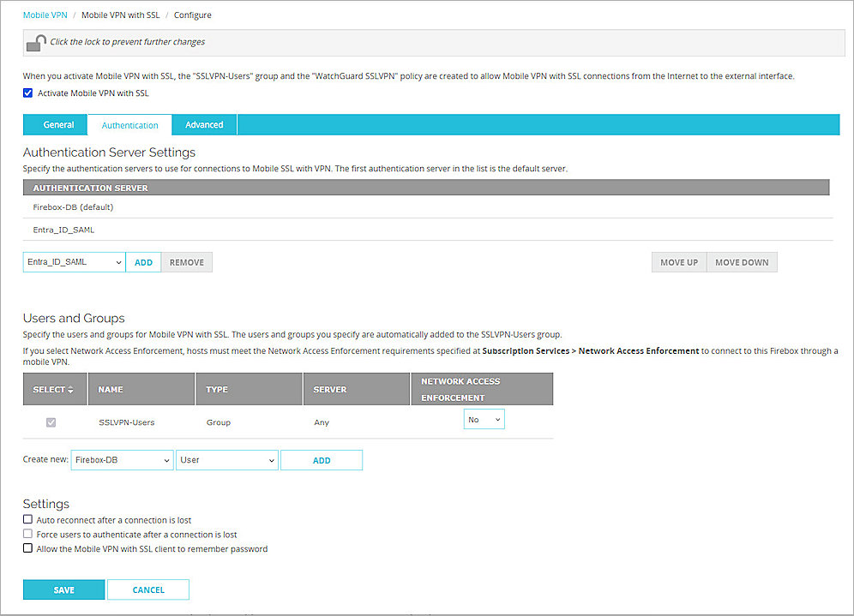This screenshot has height=616, width=854.
Task: Uncheck Activate Mobile VPN with SSL
Action: [x=28, y=93]
